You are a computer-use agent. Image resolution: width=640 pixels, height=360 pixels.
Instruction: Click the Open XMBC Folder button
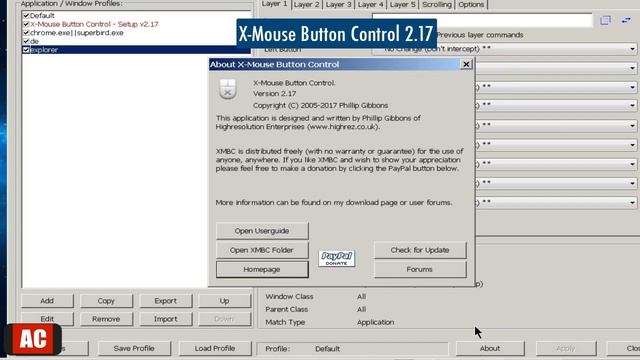coord(262,250)
